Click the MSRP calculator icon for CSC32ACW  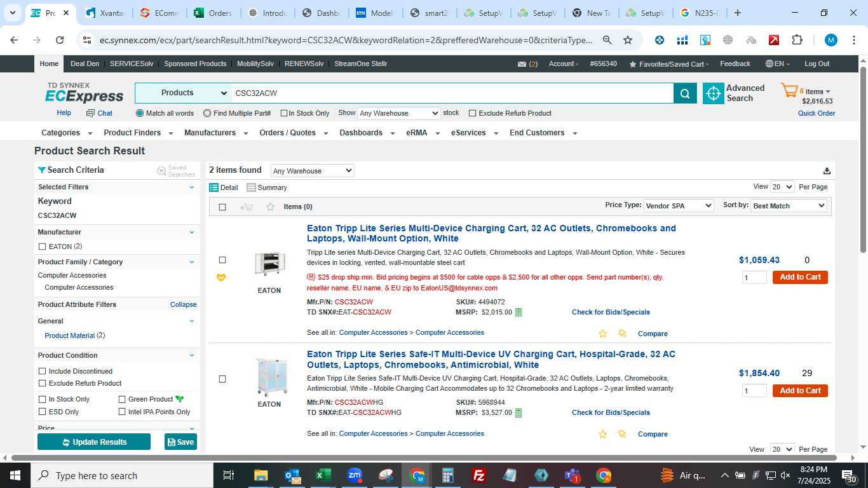(519, 312)
